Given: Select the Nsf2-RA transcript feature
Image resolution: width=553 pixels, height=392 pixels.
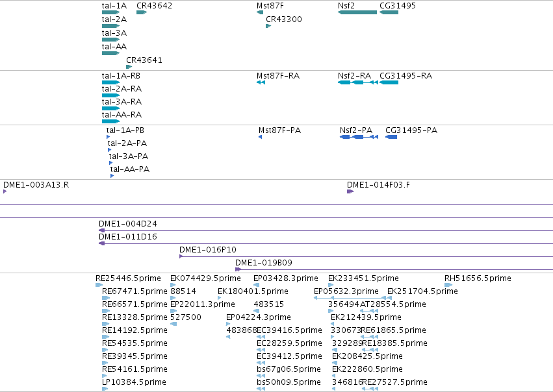Looking at the screenshot, I should [x=358, y=82].
